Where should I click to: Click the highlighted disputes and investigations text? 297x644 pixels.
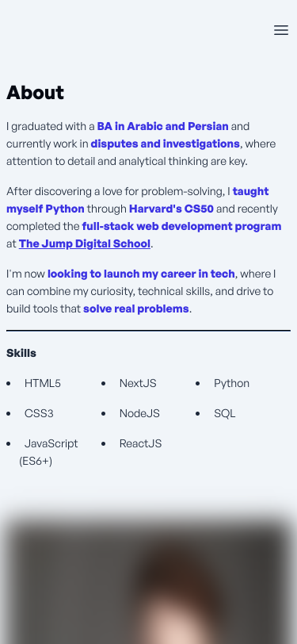[165, 144]
